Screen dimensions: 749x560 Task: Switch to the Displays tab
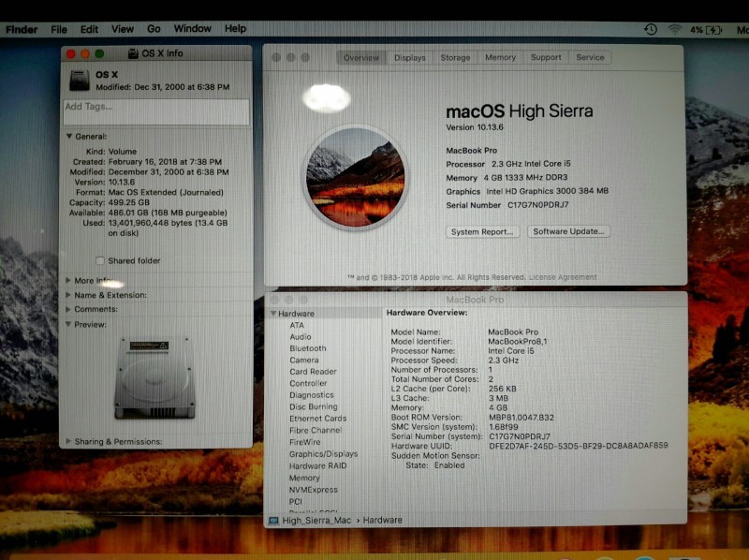409,58
